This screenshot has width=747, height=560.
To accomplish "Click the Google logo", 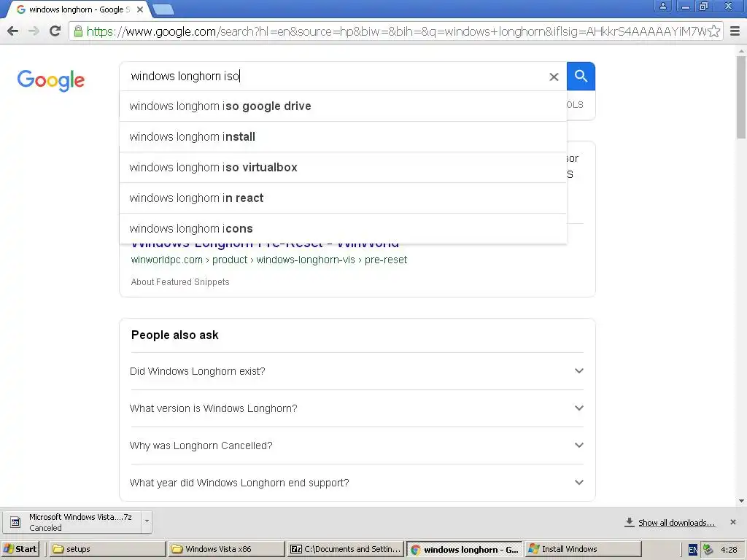I will tap(51, 80).
